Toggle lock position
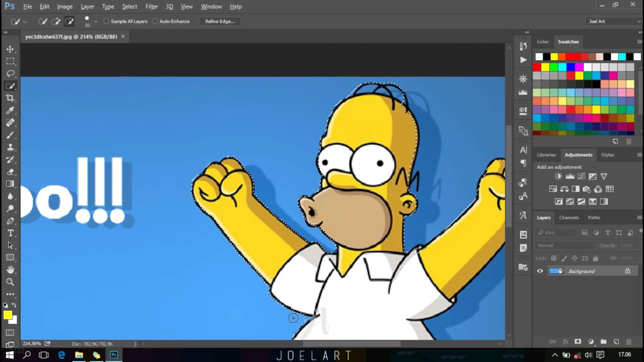 tap(575, 258)
